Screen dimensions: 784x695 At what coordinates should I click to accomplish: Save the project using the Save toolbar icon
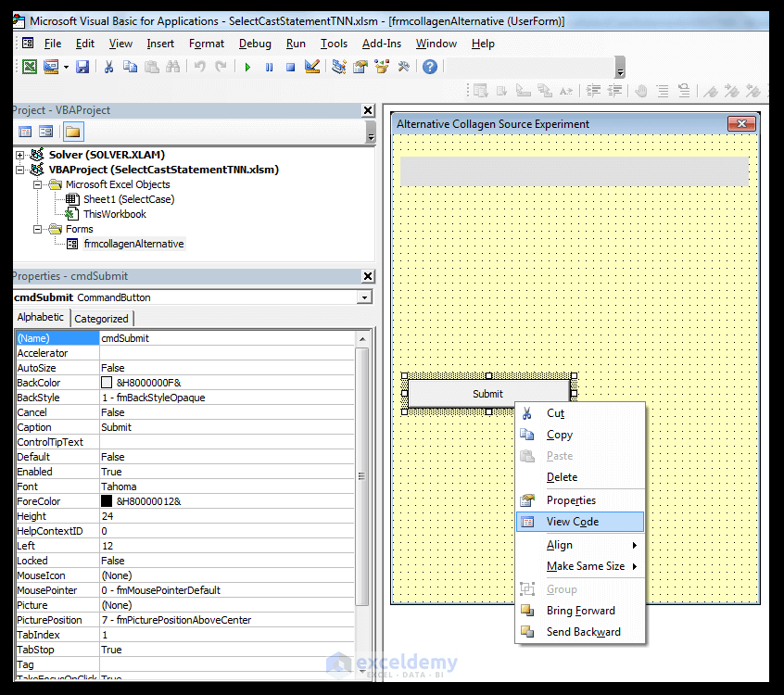click(83, 67)
